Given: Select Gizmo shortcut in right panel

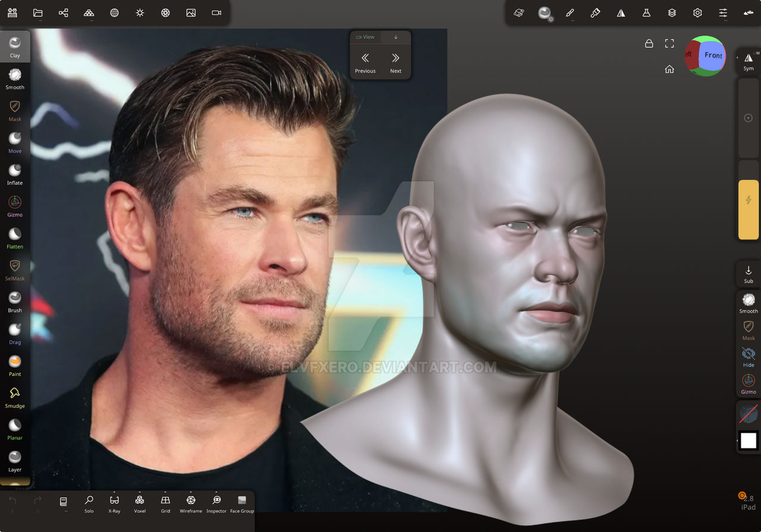Looking at the screenshot, I should 749,384.
